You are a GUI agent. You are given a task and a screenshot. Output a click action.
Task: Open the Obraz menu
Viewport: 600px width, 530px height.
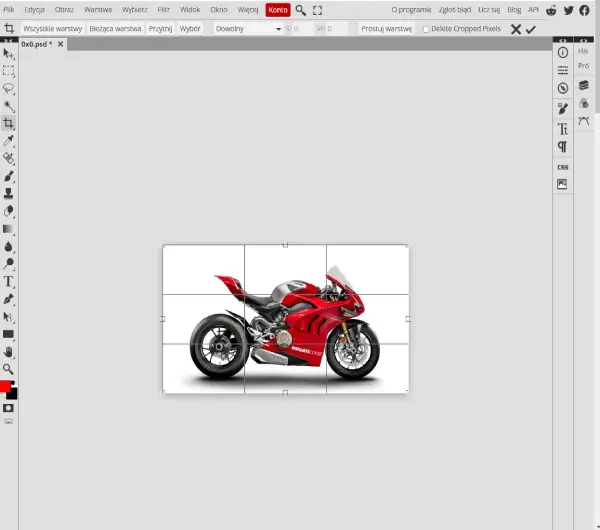click(x=64, y=10)
